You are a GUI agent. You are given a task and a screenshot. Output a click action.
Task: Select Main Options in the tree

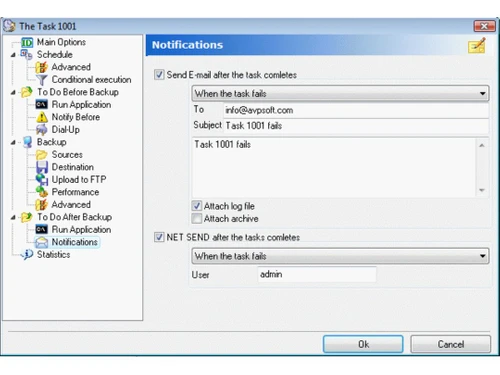[61, 42]
